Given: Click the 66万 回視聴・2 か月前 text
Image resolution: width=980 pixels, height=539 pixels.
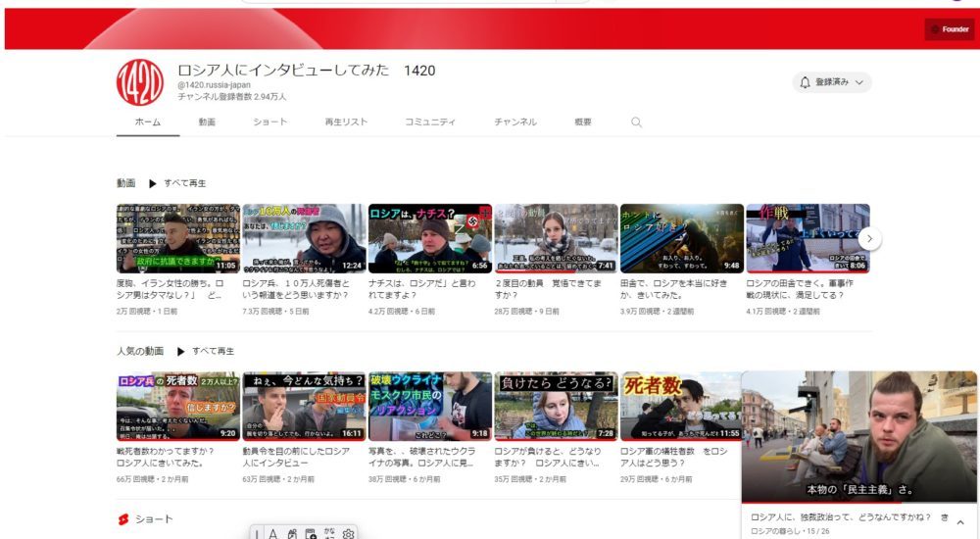Looking at the screenshot, I should [152, 479].
